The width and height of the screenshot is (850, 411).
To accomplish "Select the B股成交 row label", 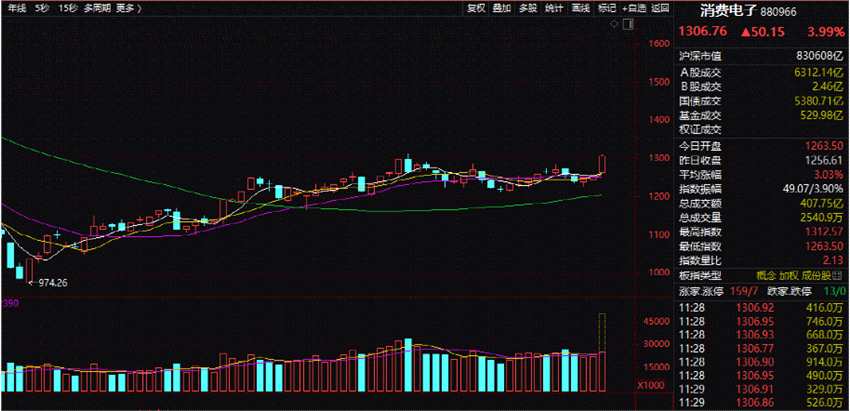I will 701,86.
